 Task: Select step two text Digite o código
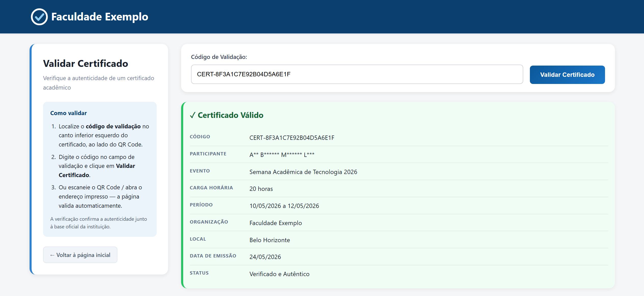coord(97,166)
